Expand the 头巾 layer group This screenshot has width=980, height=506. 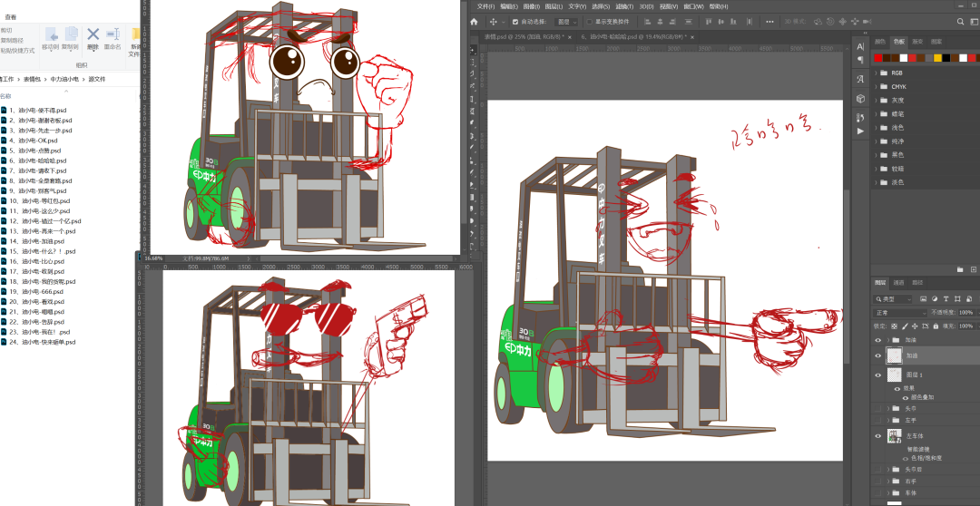click(887, 409)
